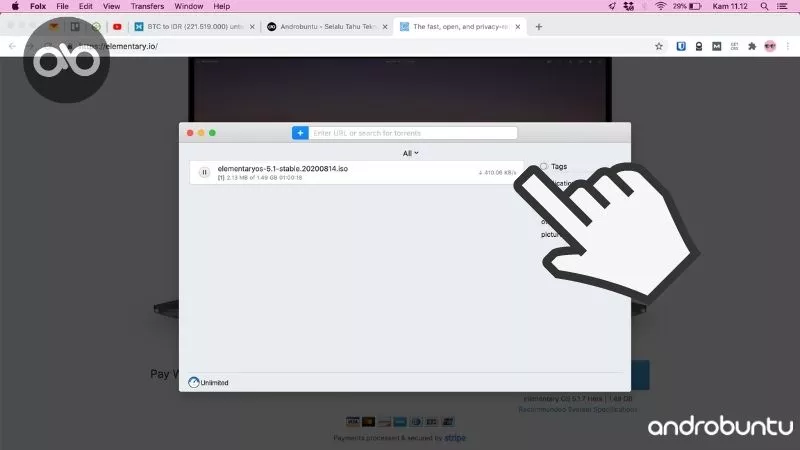Open the Extensions puzzle-piece menu

pos(752,46)
